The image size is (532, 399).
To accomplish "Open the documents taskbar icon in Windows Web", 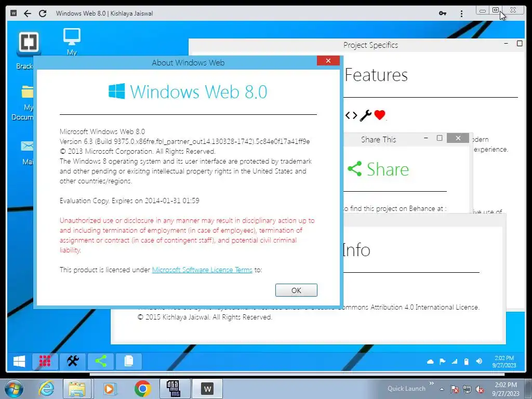I will click(x=129, y=362).
